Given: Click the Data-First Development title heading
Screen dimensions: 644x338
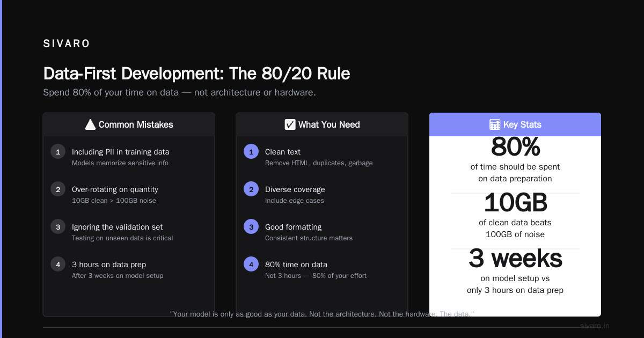Looking at the screenshot, I should [196, 74].
